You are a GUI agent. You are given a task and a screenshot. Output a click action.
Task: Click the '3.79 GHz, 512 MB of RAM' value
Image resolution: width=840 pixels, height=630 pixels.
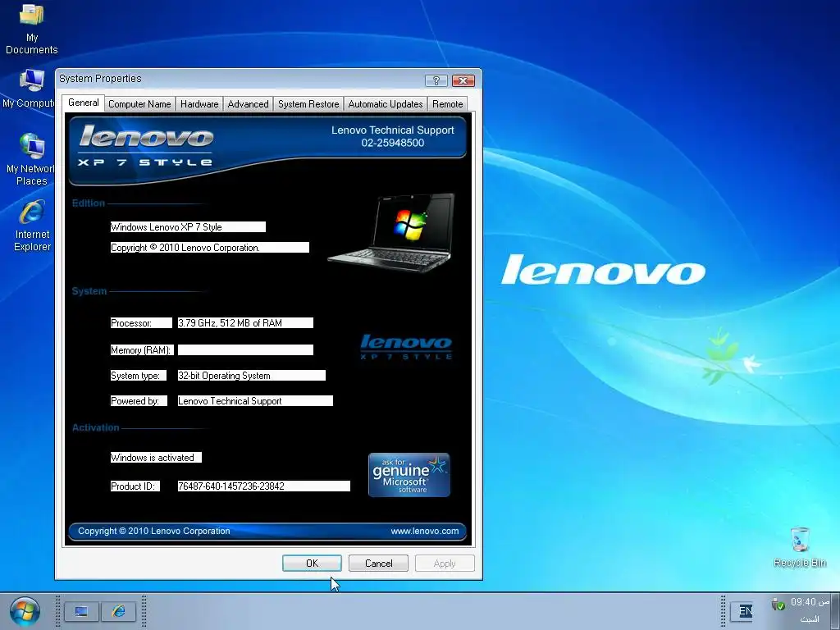coord(245,322)
